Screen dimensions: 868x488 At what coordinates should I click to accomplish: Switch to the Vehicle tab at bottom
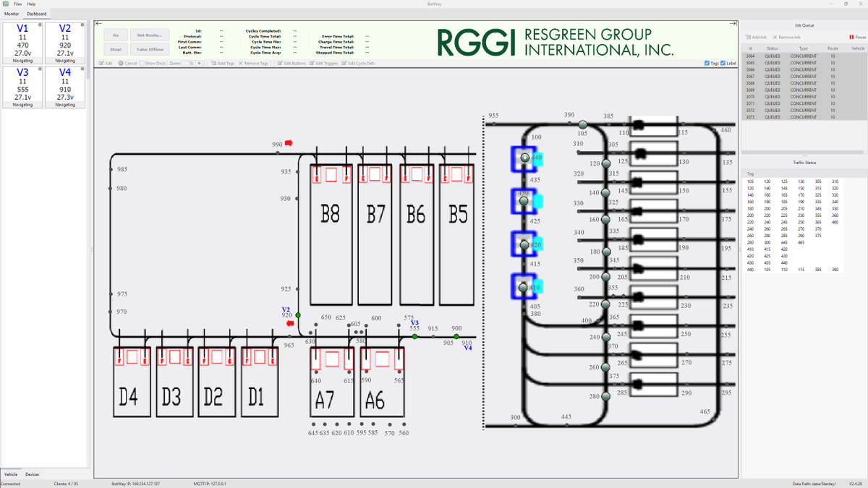[11, 474]
